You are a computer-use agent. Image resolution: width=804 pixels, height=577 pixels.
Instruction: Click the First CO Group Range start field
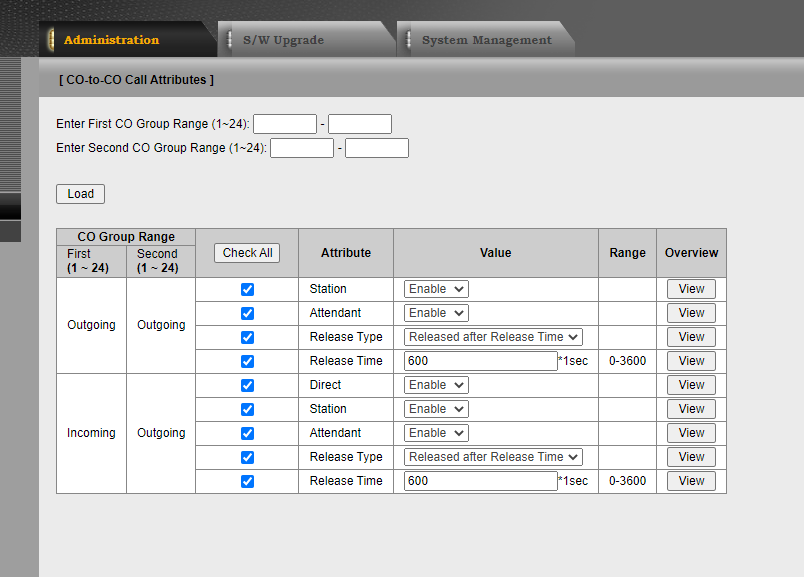(285, 124)
